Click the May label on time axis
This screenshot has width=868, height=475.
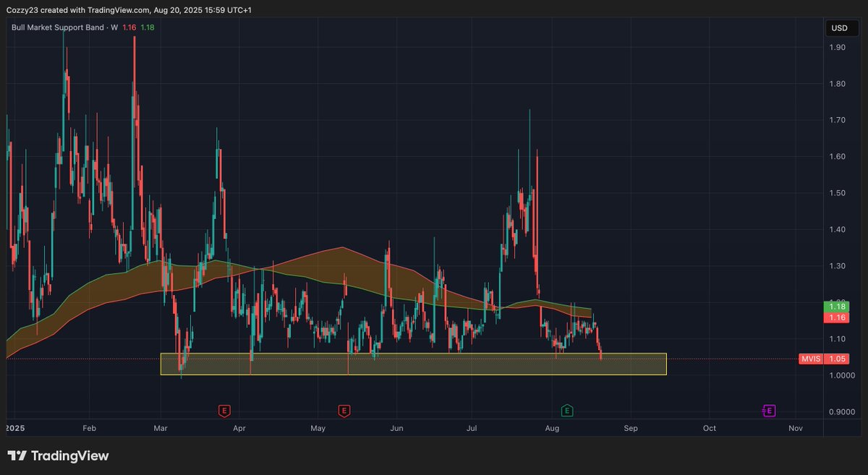pos(318,428)
